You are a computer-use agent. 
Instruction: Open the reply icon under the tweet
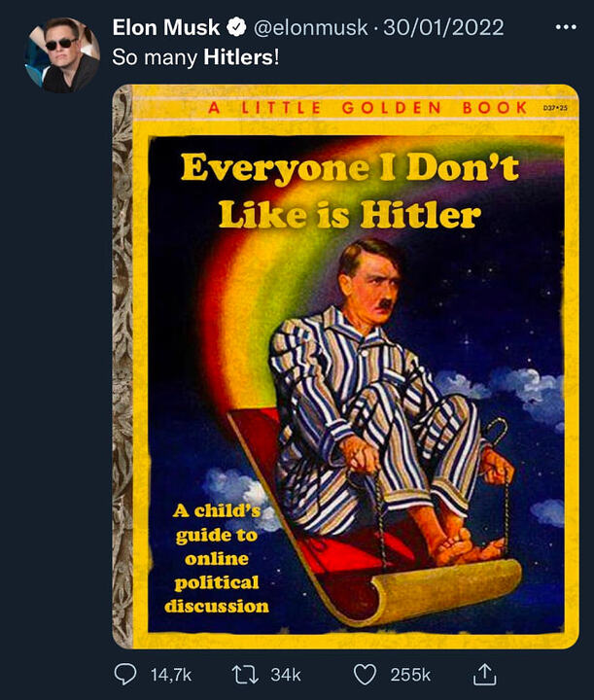(125, 675)
